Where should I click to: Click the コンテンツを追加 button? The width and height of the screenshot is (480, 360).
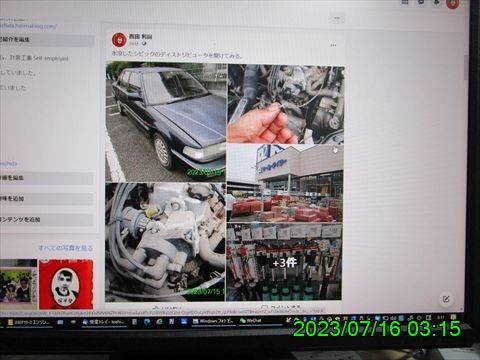coord(46,220)
